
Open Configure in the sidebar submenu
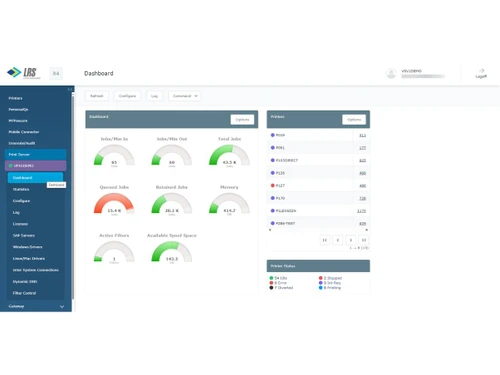tap(21, 201)
